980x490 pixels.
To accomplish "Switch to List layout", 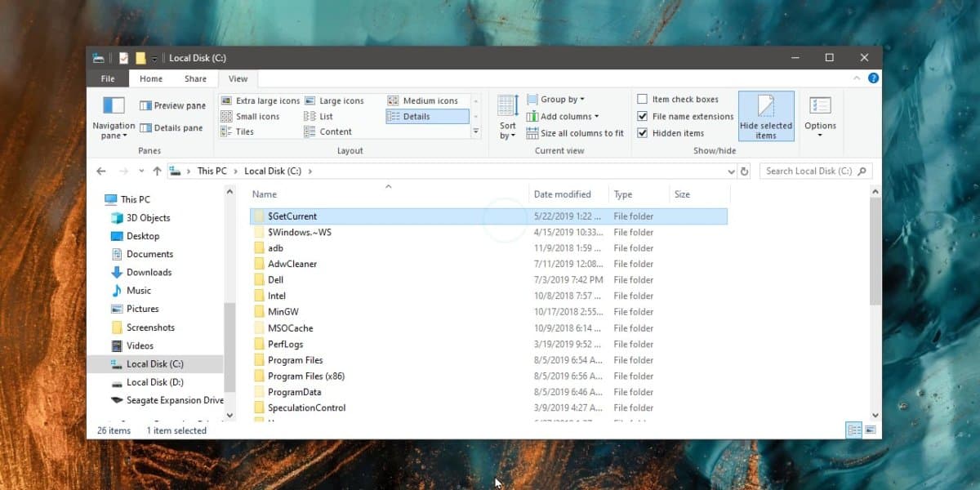I will point(318,117).
